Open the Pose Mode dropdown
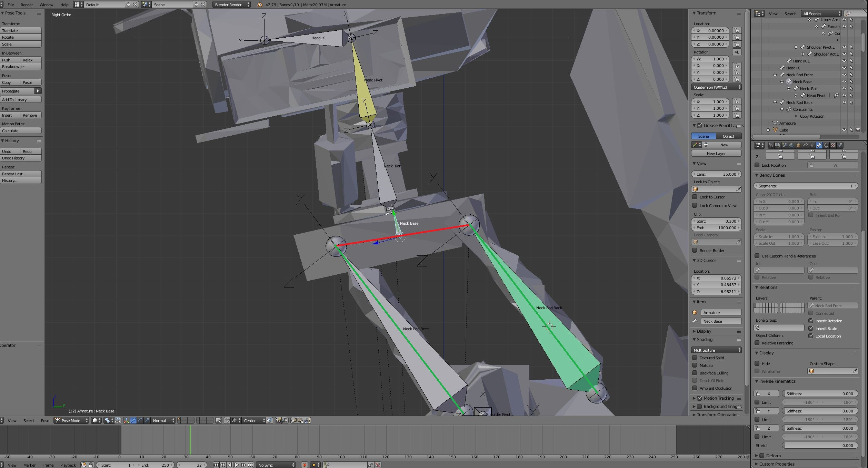The width and height of the screenshot is (868, 468). point(71,420)
